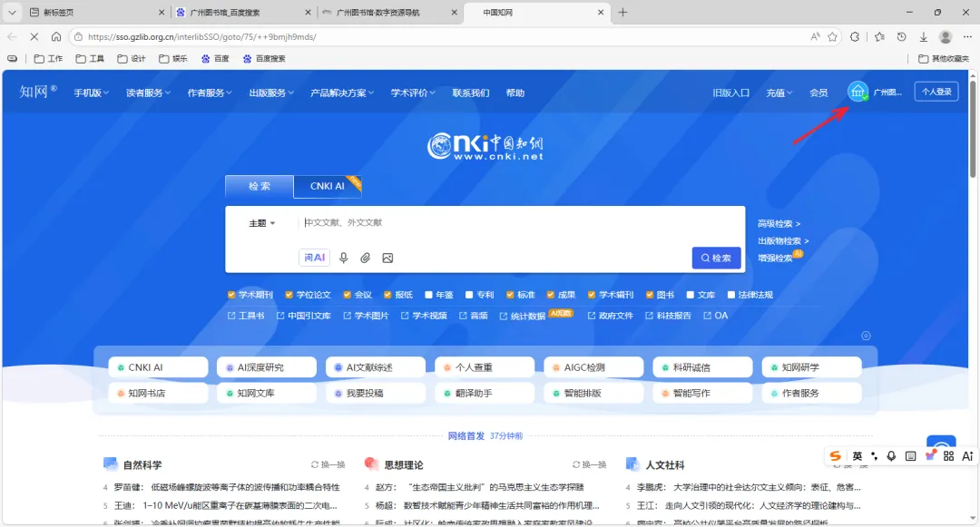Switch to the CNKI AI search tab
Screen dimensions: 980x527
(327, 186)
